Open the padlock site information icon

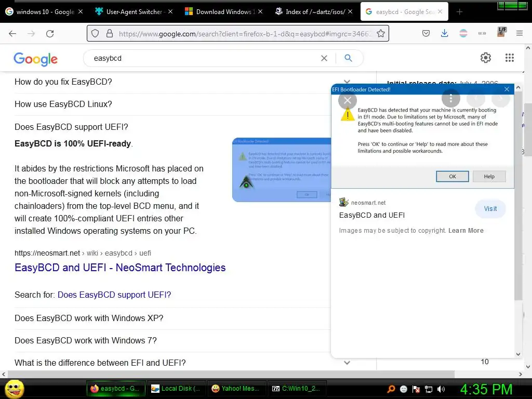click(x=110, y=33)
